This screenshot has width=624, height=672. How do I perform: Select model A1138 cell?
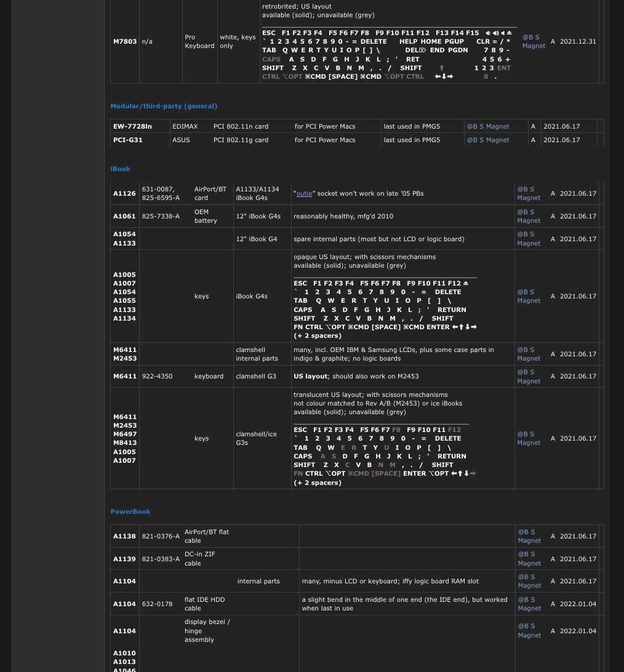tap(124, 537)
